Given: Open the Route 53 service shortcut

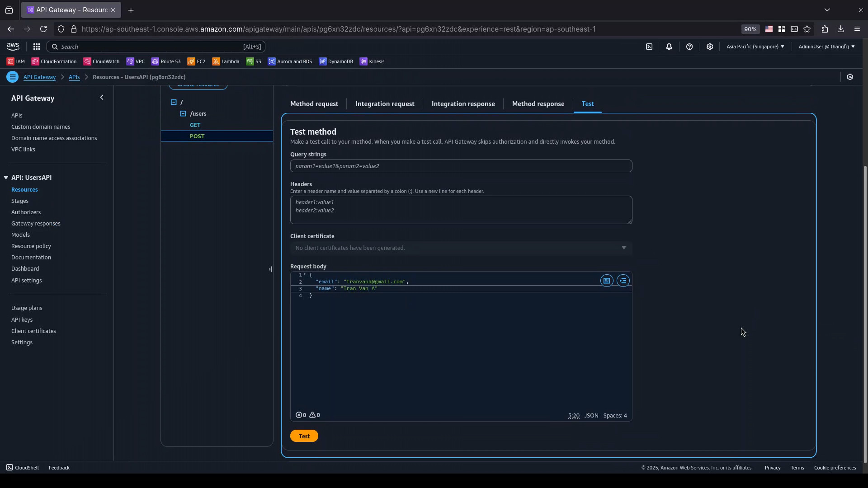Looking at the screenshot, I should pyautogui.click(x=166, y=61).
